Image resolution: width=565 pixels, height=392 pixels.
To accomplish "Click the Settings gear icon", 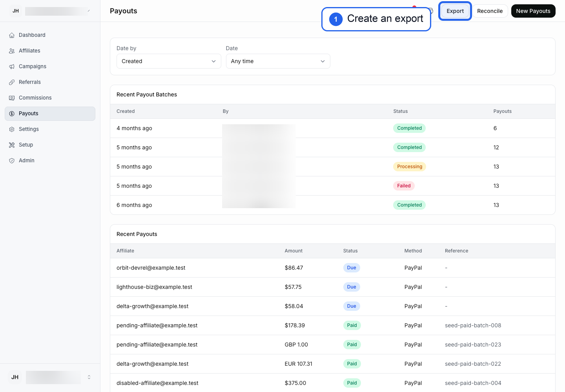I will point(12,129).
